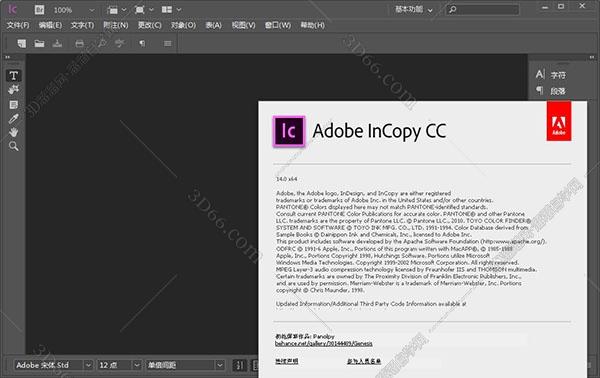
Task: Click the legal notices link in the About dialog
Action: click(x=287, y=361)
